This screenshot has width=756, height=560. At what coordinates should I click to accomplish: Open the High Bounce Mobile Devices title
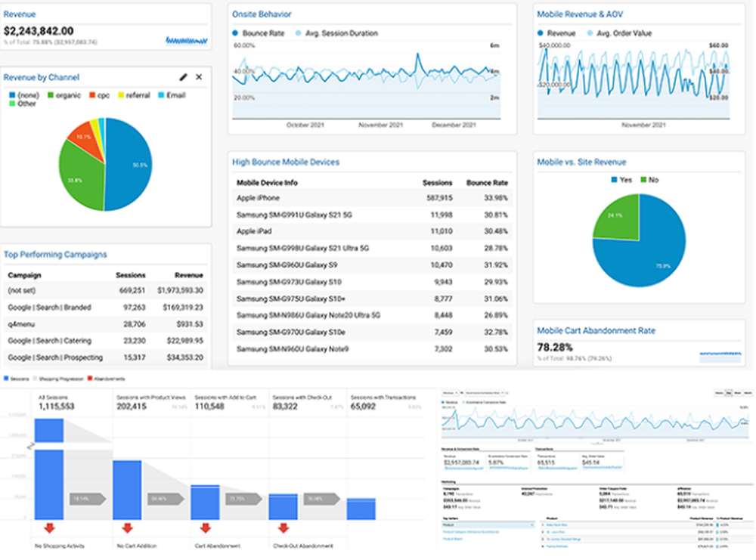(286, 162)
